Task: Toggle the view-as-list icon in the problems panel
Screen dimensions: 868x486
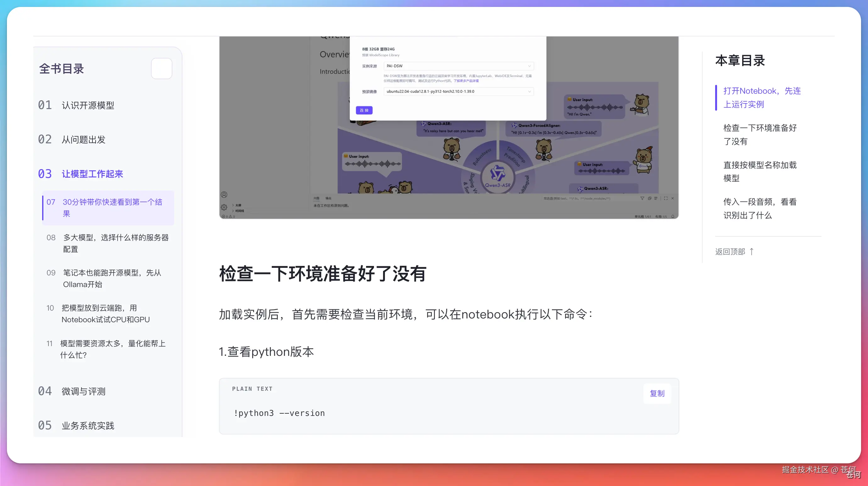Action: [656, 198]
